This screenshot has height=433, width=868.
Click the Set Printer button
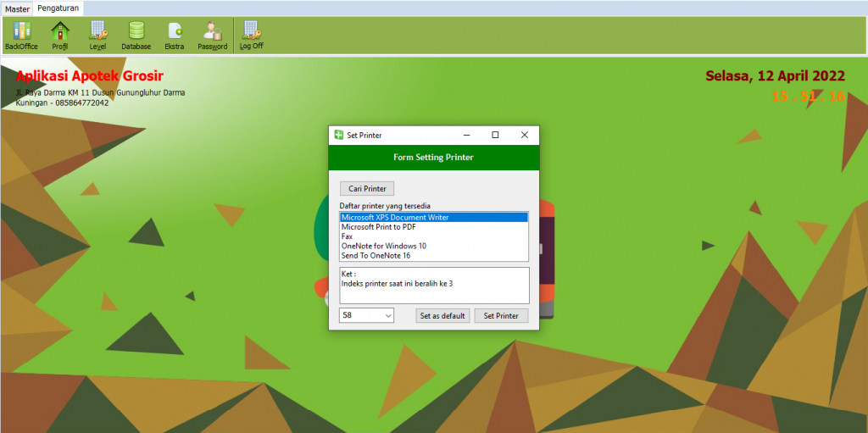tap(501, 316)
